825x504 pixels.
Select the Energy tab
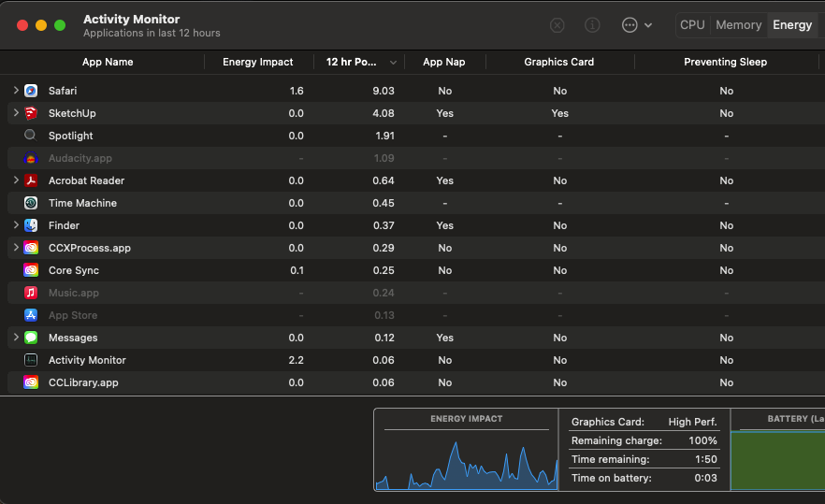pos(792,24)
